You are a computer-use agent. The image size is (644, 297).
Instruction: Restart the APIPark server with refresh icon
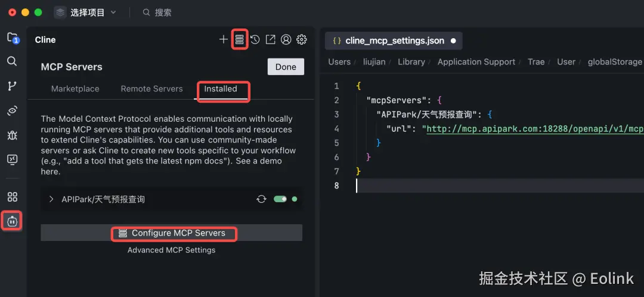[x=261, y=199]
